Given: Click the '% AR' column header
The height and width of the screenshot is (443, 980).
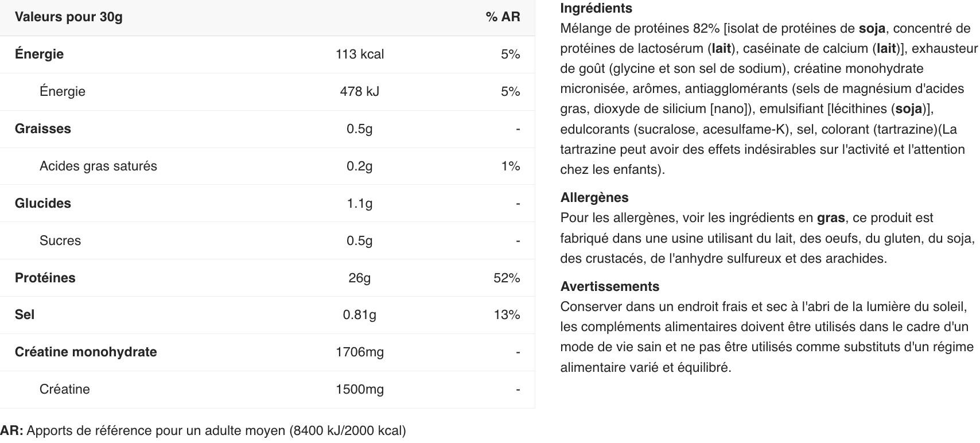Looking at the screenshot, I should click(x=503, y=17).
